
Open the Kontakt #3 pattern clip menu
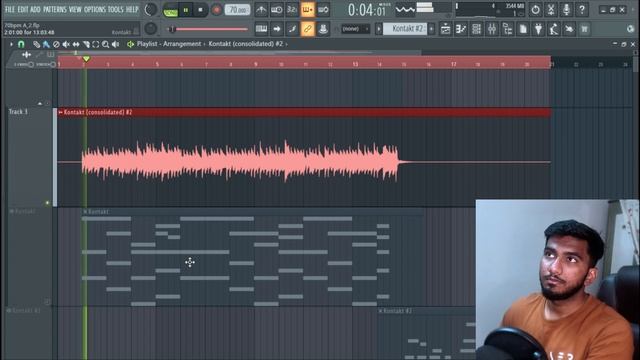tap(380, 311)
